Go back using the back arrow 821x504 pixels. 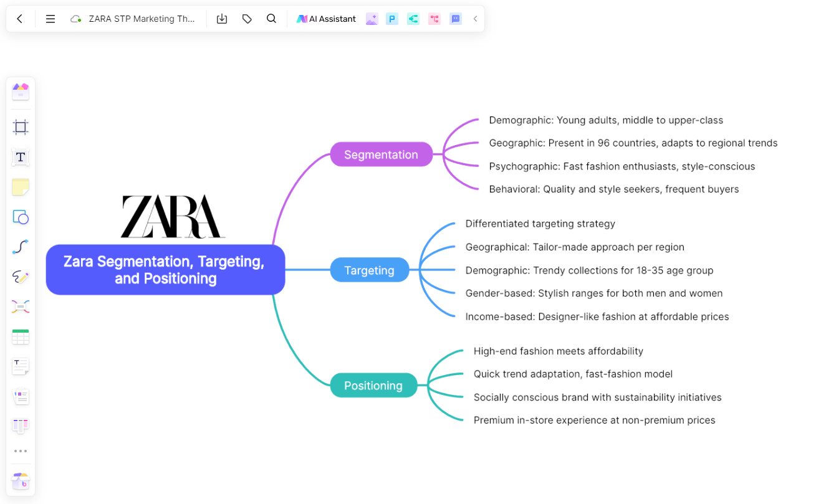(20, 19)
